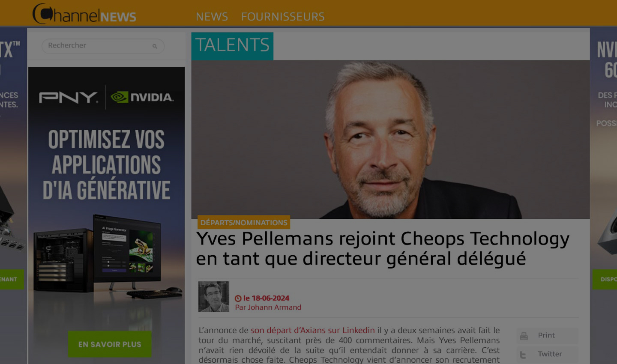The height and width of the screenshot is (364, 617).
Task: Click the EN SAVOIR PLUS button
Action: [110, 344]
